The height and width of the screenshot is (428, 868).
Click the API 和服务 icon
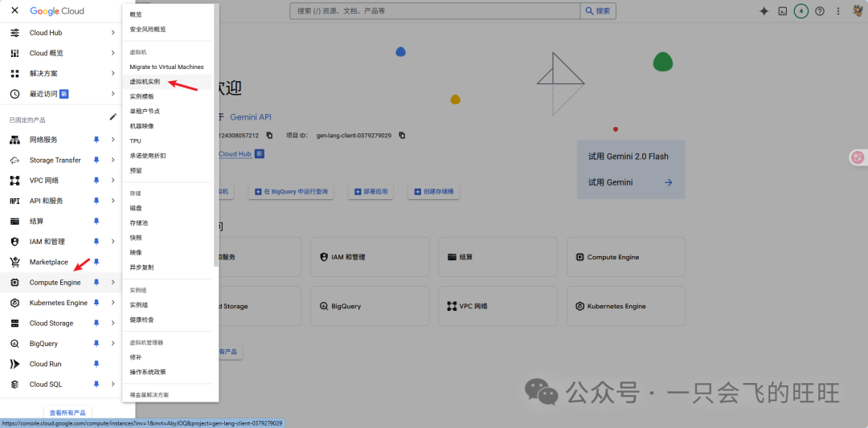pyautogui.click(x=15, y=201)
